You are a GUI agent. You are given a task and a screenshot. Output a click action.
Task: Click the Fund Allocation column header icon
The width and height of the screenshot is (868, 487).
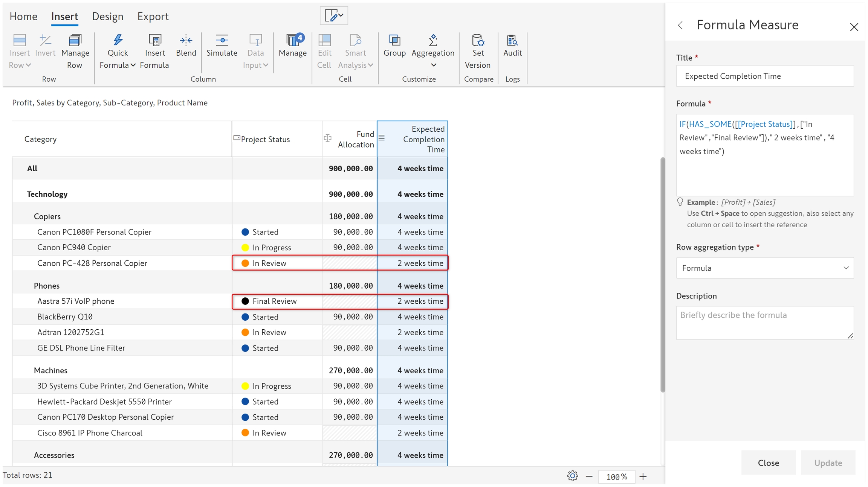327,138
